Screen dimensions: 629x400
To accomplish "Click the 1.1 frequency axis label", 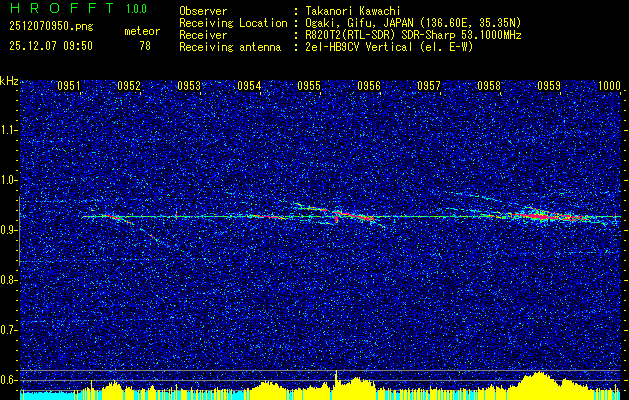I will point(8,130).
